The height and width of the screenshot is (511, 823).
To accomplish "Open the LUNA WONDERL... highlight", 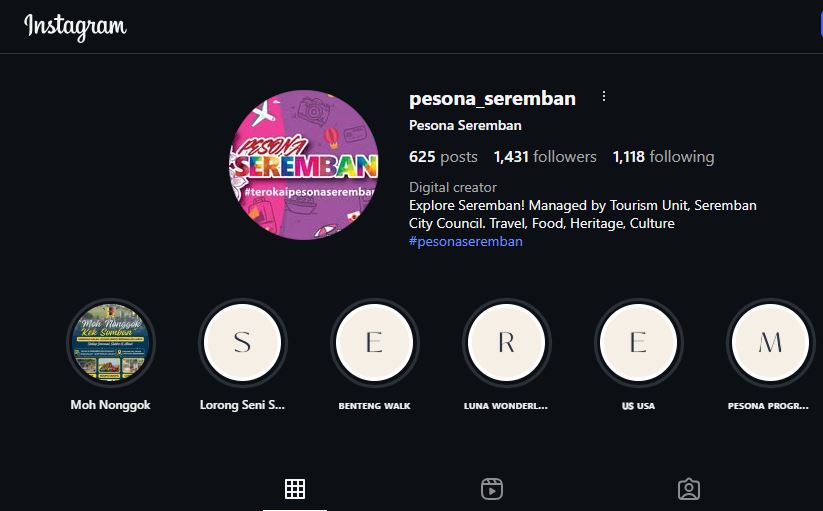I will point(506,343).
